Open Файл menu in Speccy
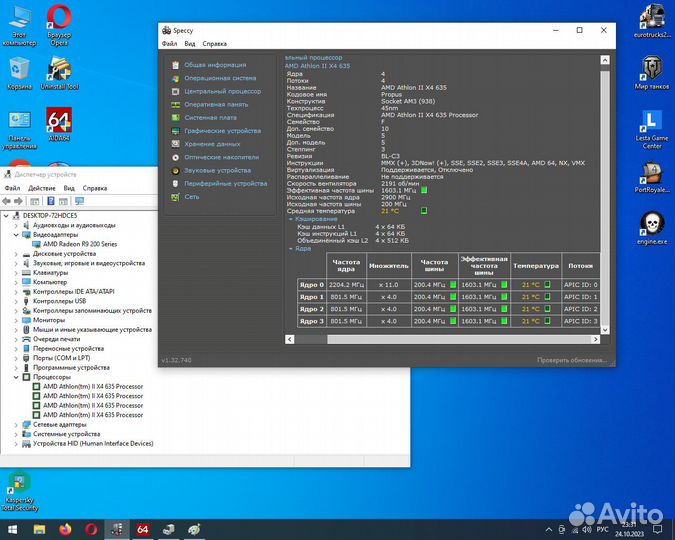The height and width of the screenshot is (540, 675). point(169,44)
